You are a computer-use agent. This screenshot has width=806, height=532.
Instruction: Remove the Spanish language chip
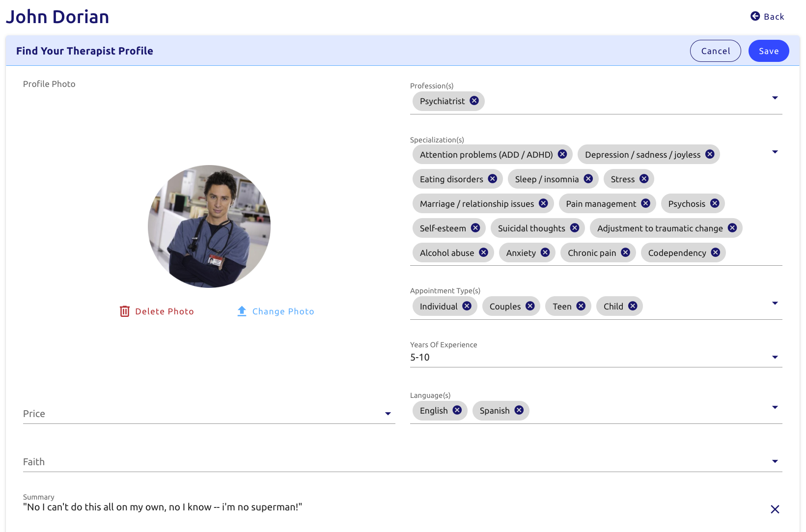pos(519,410)
